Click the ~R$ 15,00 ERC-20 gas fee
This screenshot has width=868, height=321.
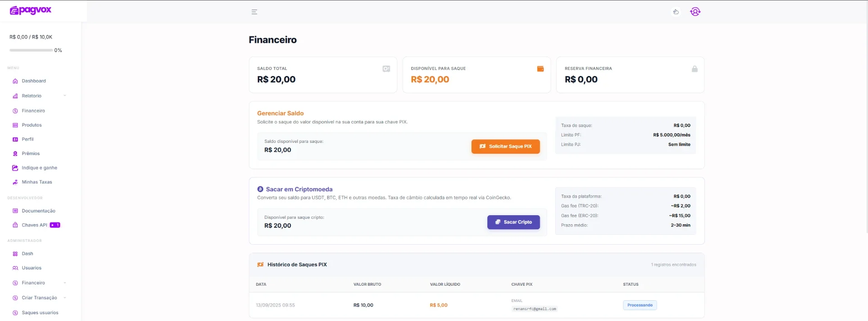click(679, 216)
